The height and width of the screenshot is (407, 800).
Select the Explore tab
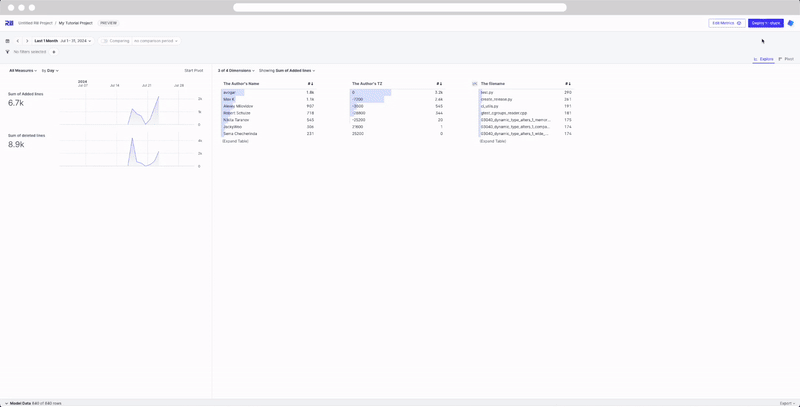coord(763,59)
